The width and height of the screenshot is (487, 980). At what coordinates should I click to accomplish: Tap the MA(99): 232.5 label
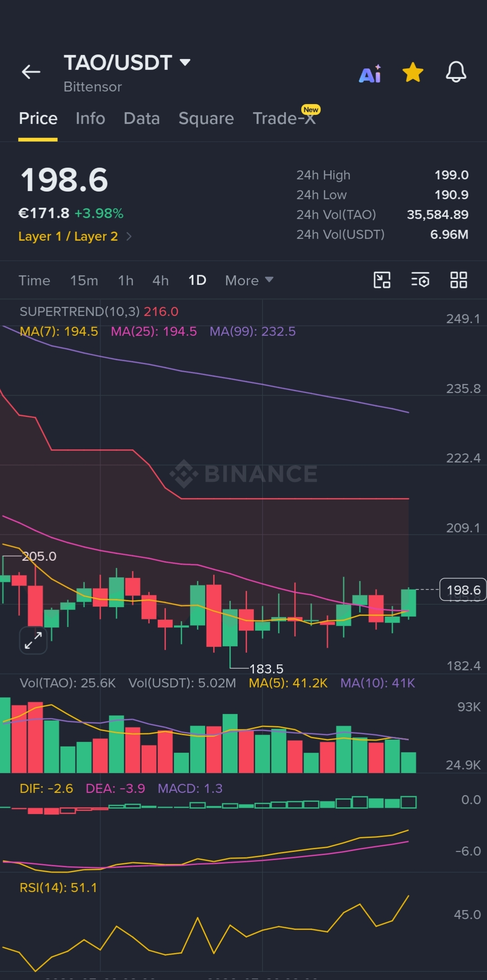(x=253, y=331)
